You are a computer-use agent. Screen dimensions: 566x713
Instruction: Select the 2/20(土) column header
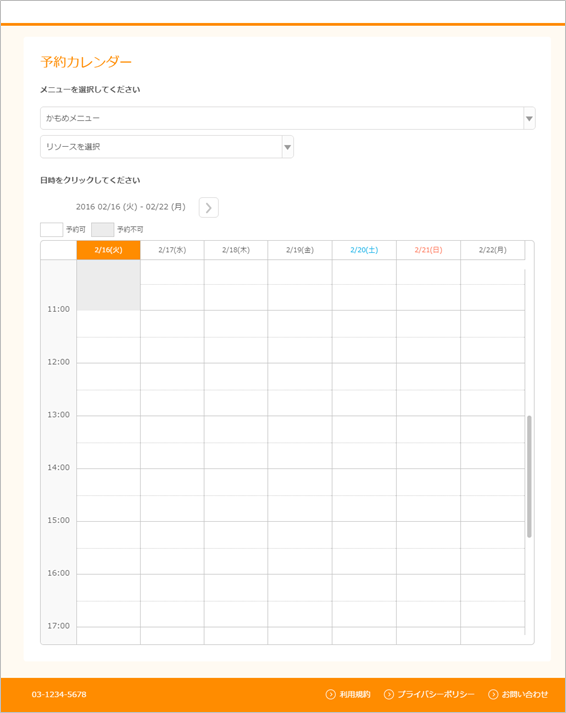(364, 250)
